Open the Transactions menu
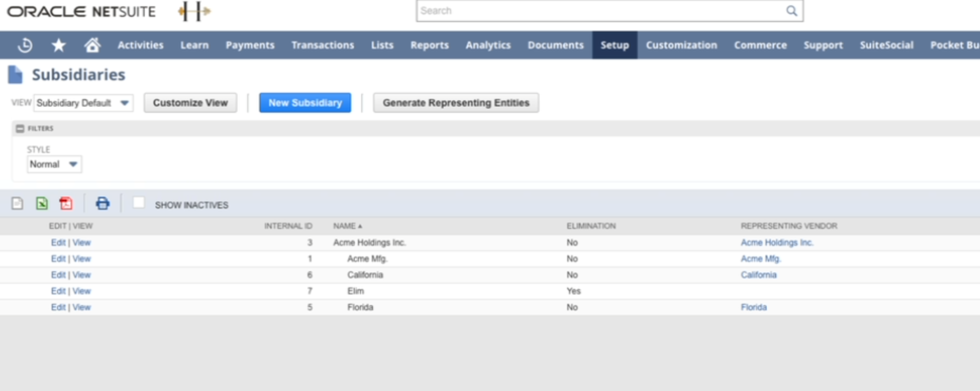The image size is (980, 391). coord(323,45)
